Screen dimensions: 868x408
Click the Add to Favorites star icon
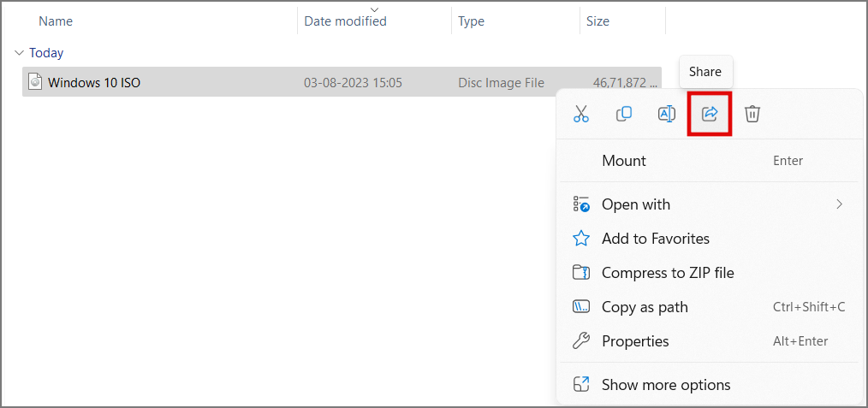click(581, 239)
